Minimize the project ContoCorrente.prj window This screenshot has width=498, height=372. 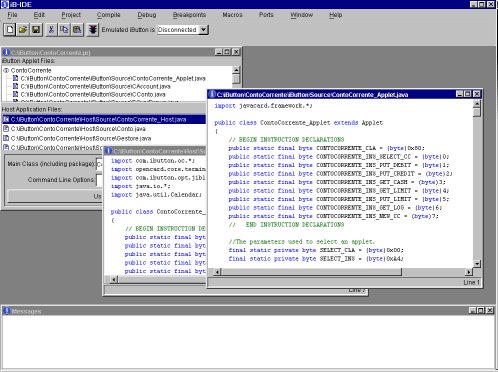pyautogui.click(x=219, y=52)
